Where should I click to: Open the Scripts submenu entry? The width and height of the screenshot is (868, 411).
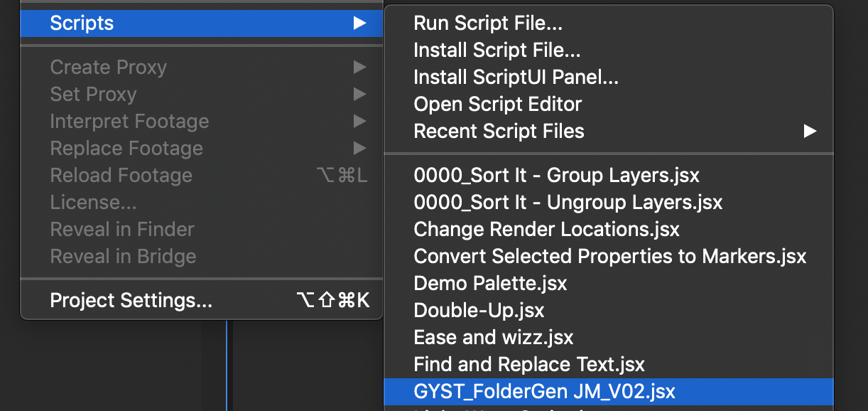pos(202,23)
